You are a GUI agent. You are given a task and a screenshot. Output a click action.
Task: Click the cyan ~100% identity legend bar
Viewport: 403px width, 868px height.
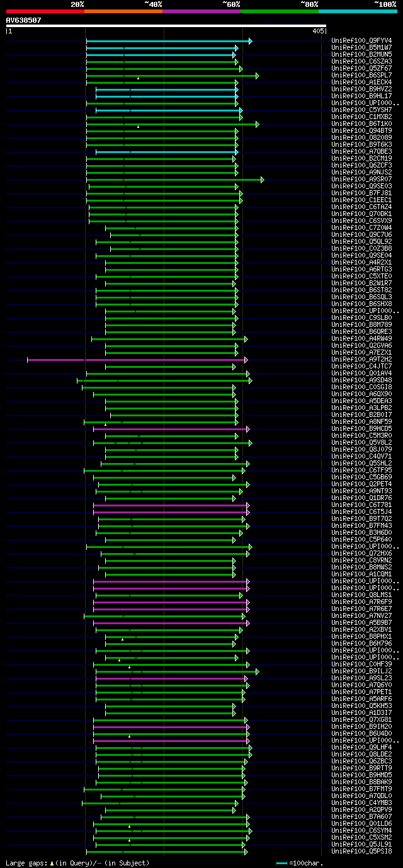[x=358, y=11]
